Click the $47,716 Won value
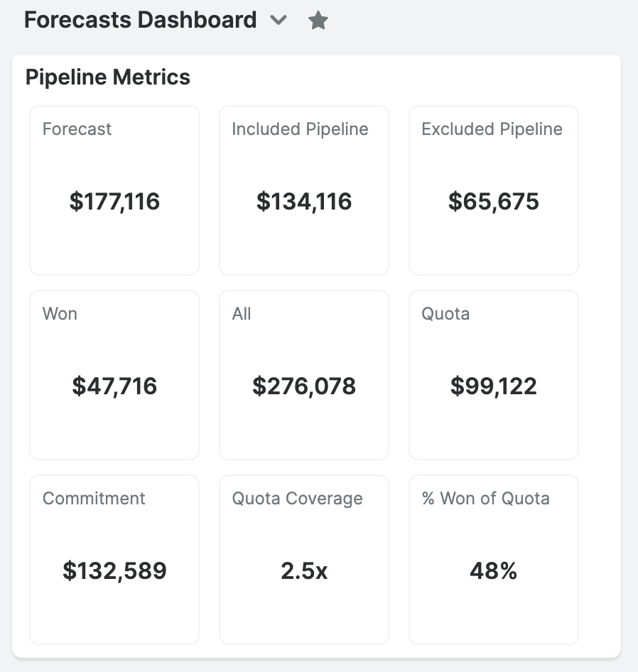Viewport: 638px width, 672px height. pyautogui.click(x=114, y=386)
